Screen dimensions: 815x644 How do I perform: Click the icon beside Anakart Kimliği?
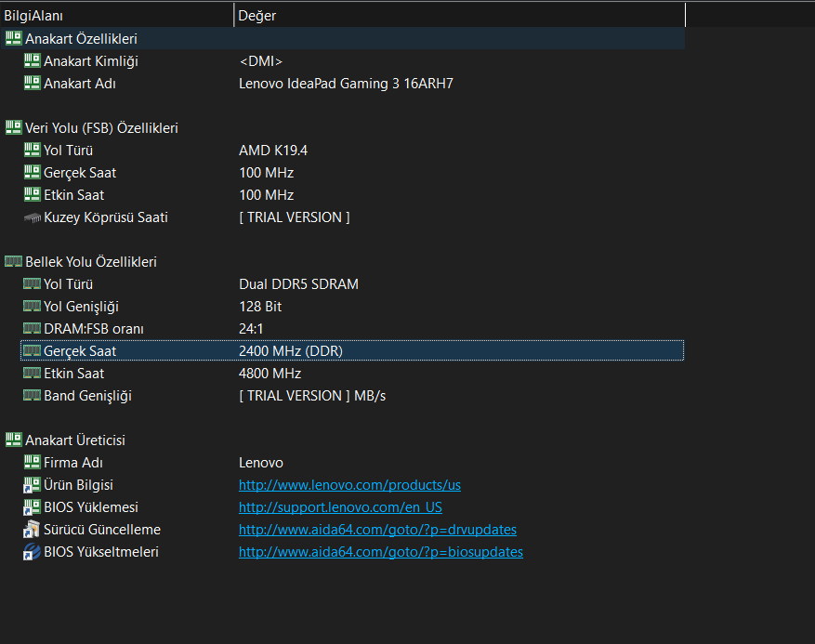[32, 60]
